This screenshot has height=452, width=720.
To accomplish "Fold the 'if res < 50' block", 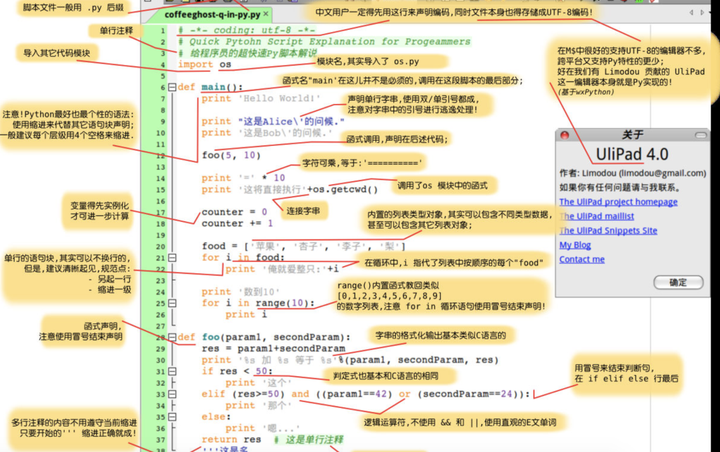I will 172,371.
